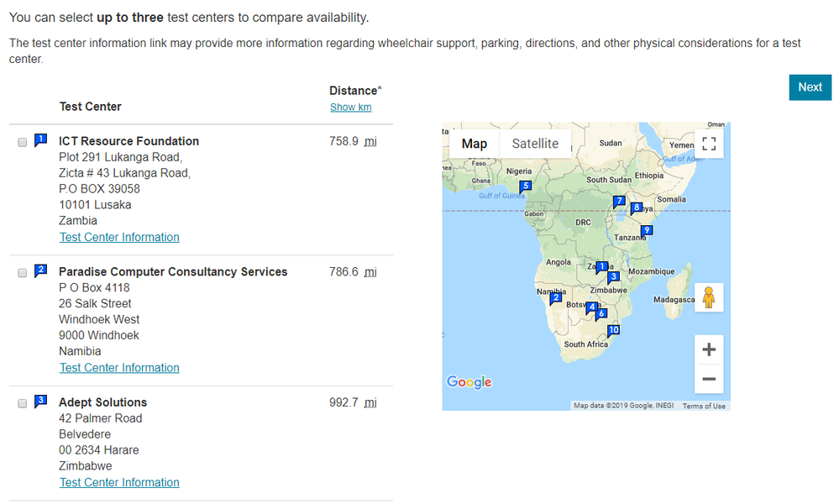839x504 pixels.
Task: Click map marker 5 near Nigeria
Action: 526,186
